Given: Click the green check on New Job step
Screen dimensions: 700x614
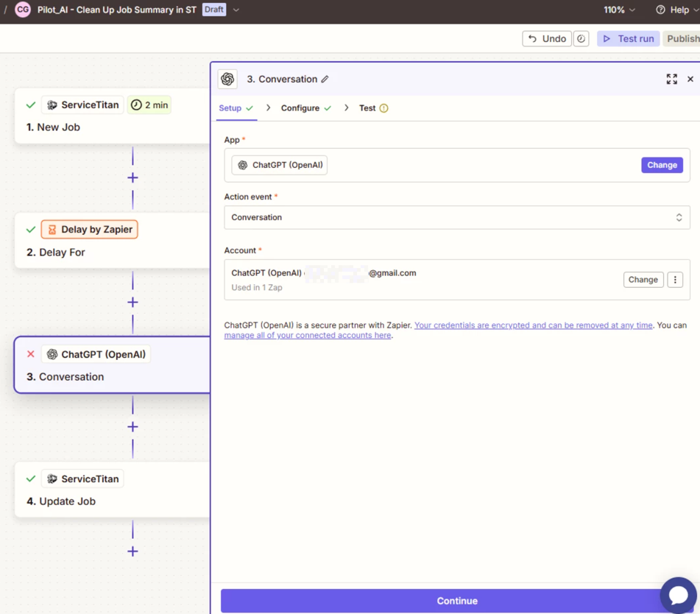Looking at the screenshot, I should [31, 105].
